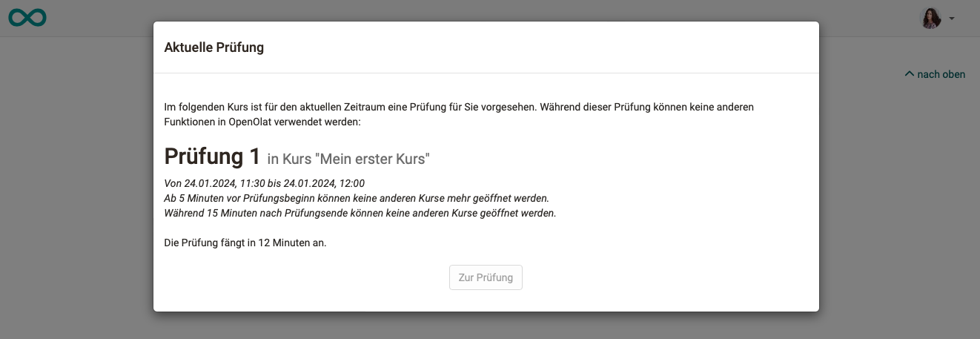Click the "Ab 5 Minuten vor Prüfungsbeginn" notice
This screenshot has height=339, width=980.
coord(356,198)
